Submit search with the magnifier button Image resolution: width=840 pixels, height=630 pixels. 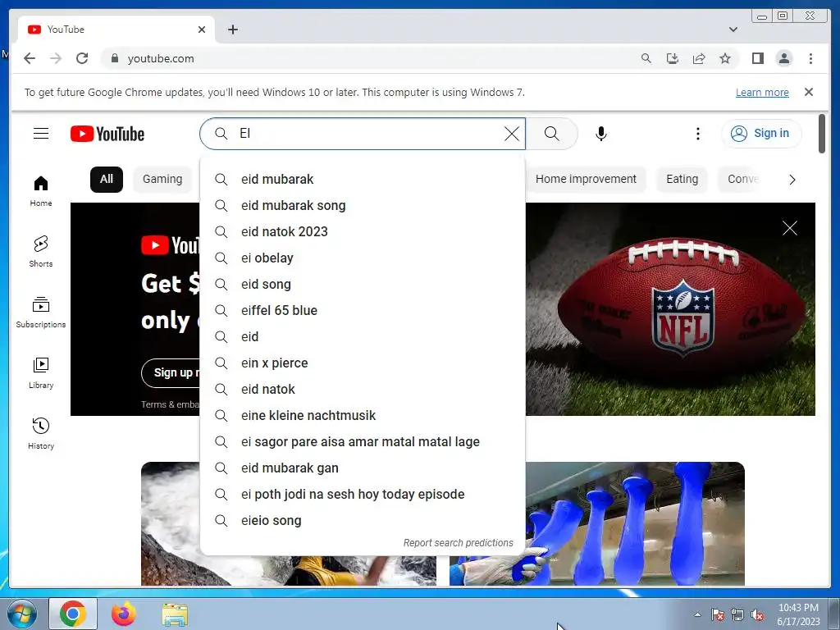pyautogui.click(x=552, y=134)
